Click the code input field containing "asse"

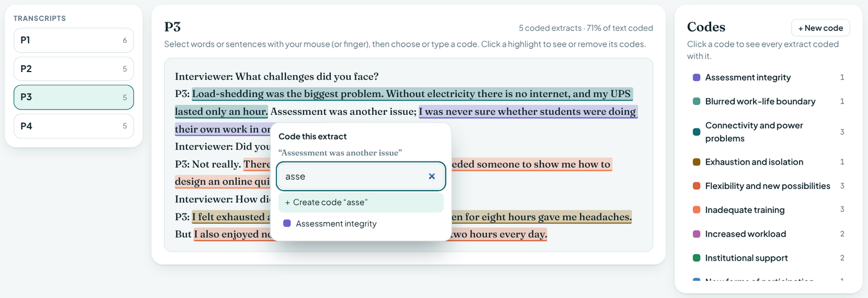tap(361, 176)
